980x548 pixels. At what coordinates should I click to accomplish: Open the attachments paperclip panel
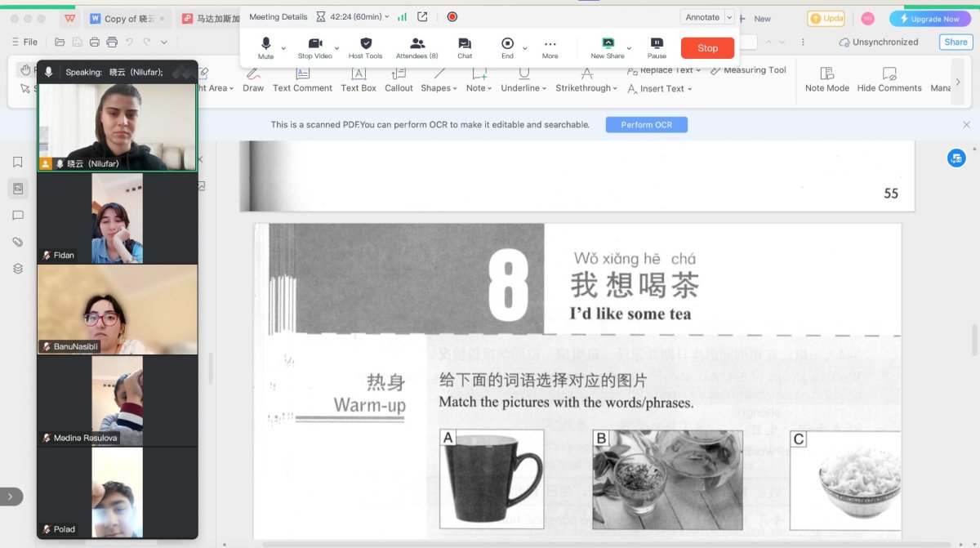pyautogui.click(x=18, y=242)
